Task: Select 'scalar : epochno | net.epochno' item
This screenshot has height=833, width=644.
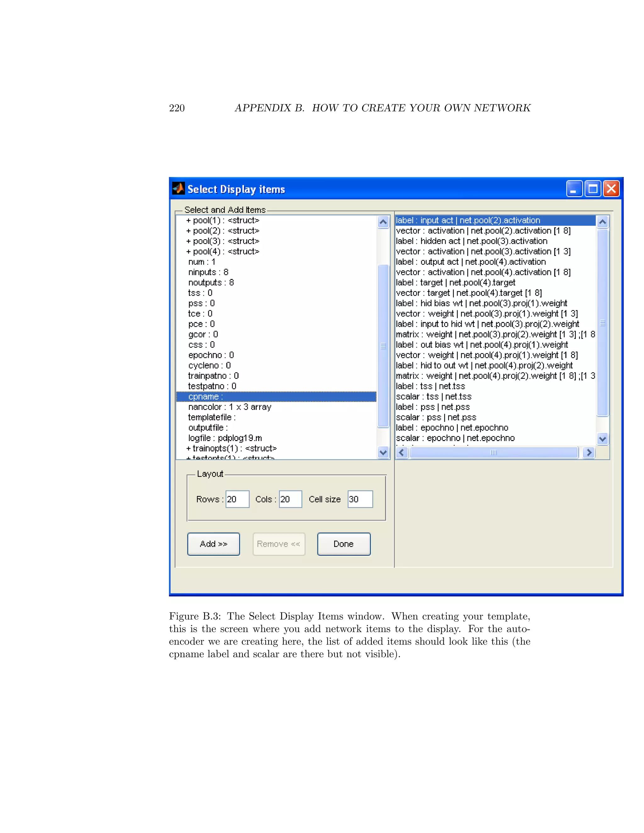Action: coord(496,438)
